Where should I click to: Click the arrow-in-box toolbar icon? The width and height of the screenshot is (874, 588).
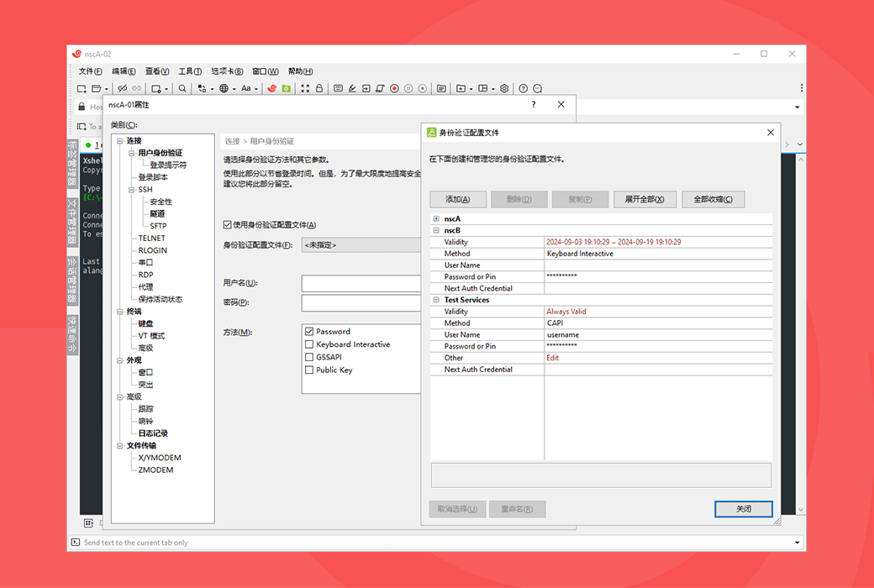coord(366,88)
